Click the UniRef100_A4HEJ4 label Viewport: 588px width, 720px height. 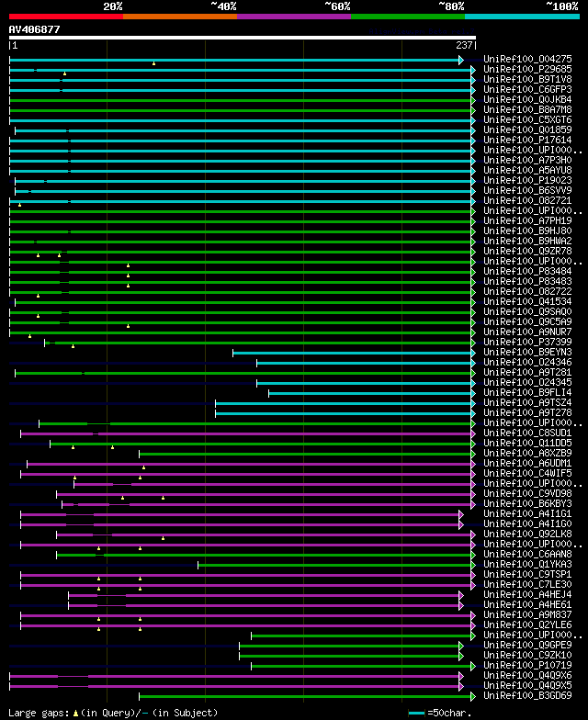527,595
